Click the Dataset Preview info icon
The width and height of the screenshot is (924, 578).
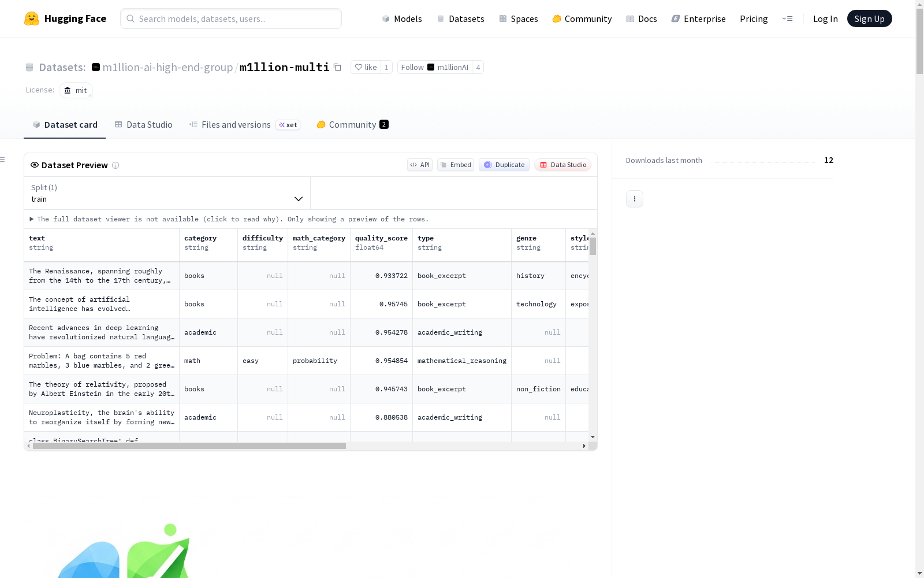point(115,165)
